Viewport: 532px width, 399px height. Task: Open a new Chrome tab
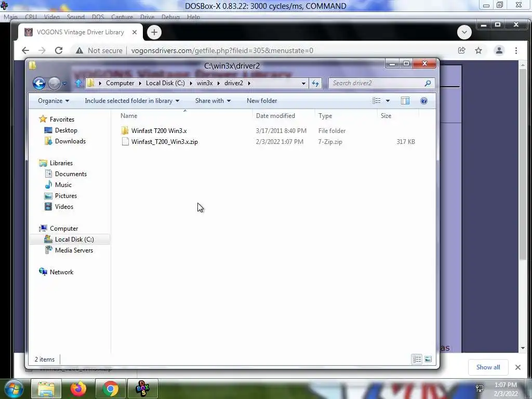[154, 32]
